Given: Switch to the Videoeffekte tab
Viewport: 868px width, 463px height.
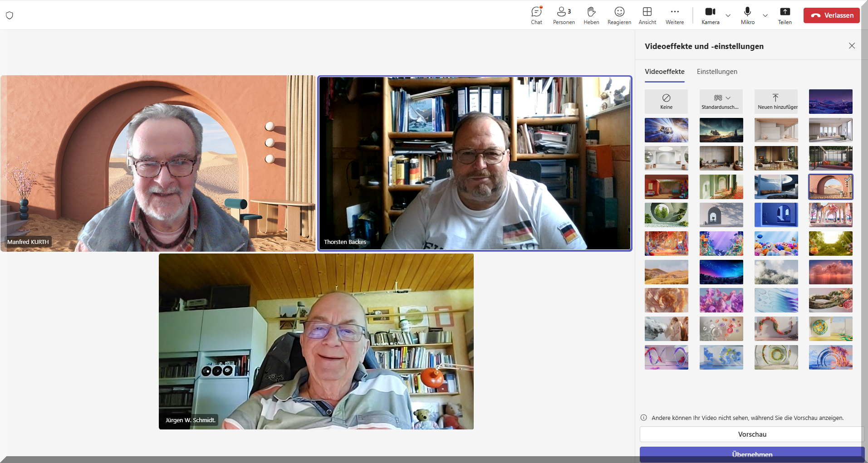Looking at the screenshot, I should (664, 72).
